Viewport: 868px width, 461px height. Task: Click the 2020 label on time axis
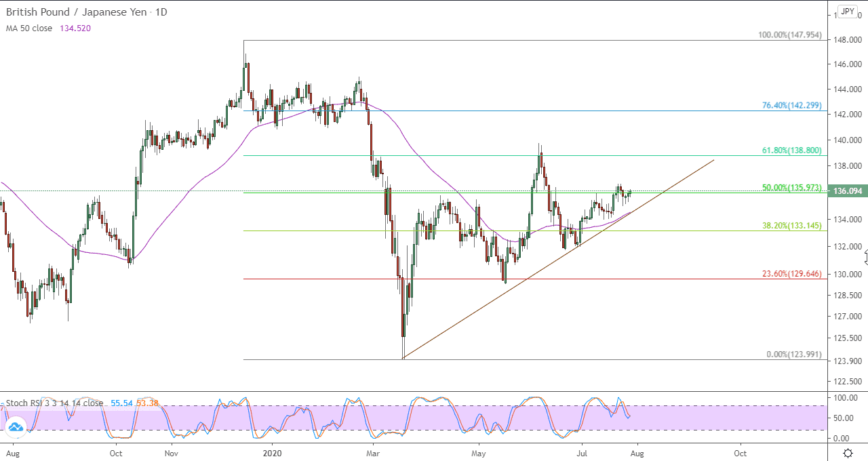click(x=272, y=452)
